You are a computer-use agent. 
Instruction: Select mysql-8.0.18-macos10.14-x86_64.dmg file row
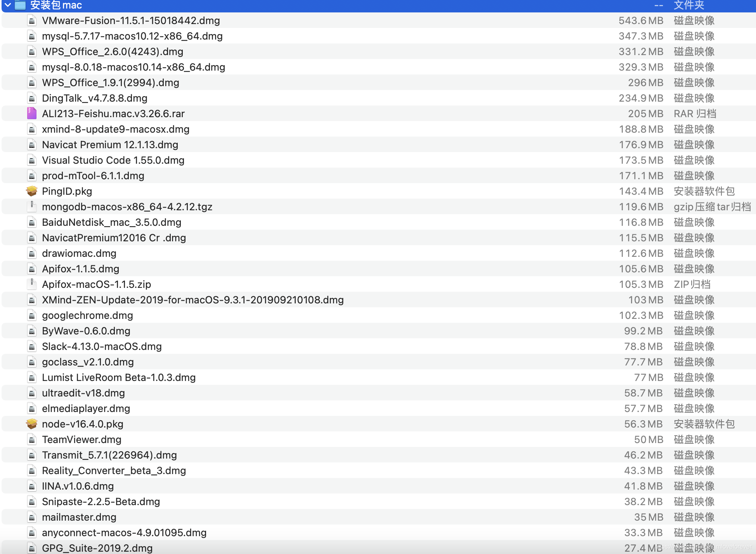pos(133,67)
